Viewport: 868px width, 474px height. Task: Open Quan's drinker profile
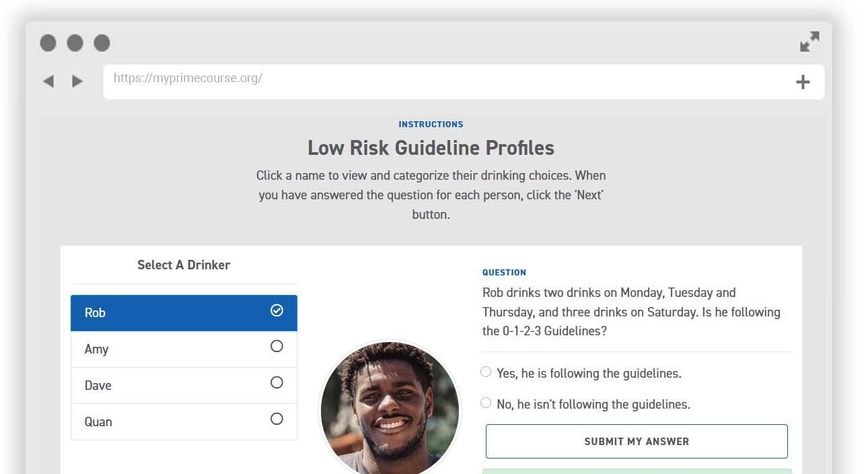[168, 422]
